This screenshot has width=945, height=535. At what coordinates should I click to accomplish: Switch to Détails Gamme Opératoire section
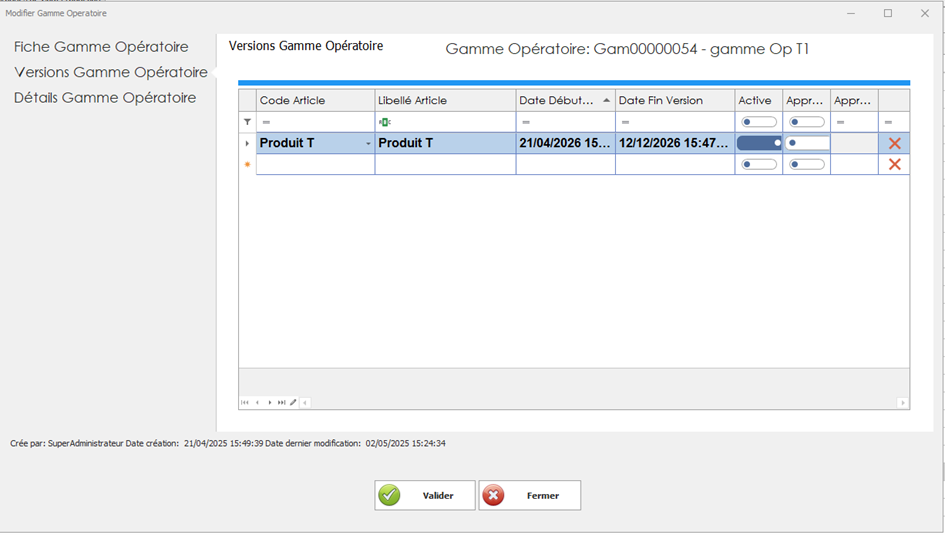pyautogui.click(x=105, y=98)
